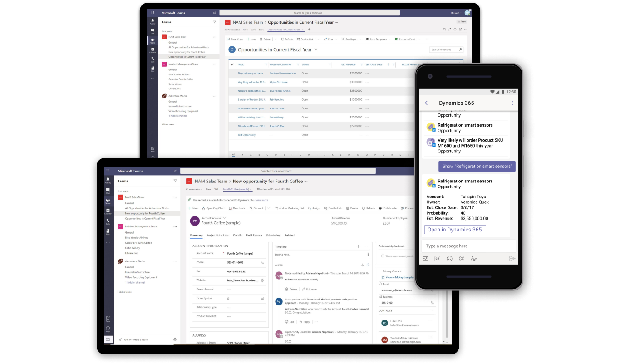
Task: Open the Topic column filter dropdown
Action: (266, 64)
